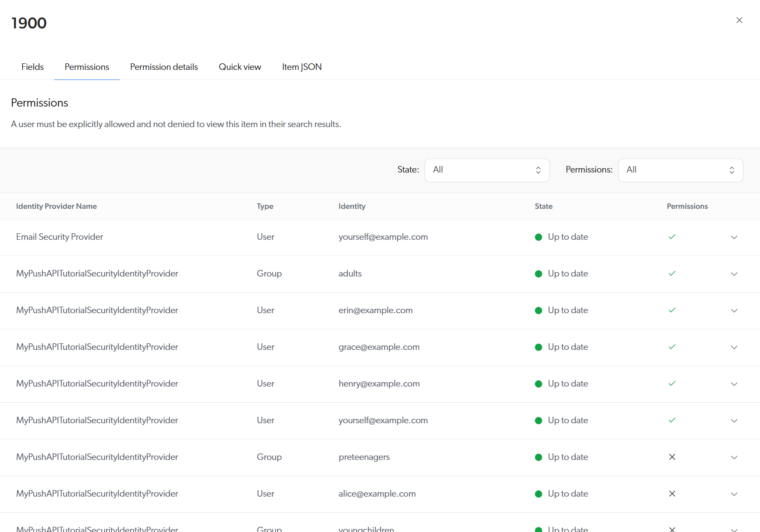
Task: Expand the alice@example.com row
Action: pos(734,494)
